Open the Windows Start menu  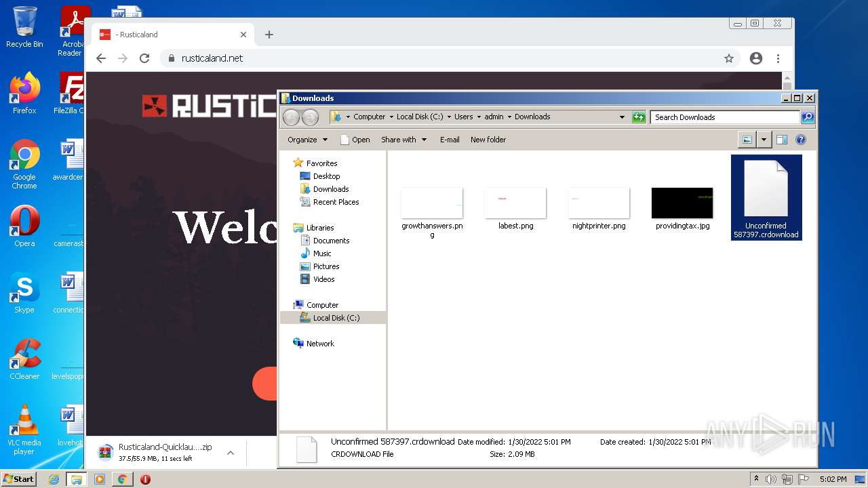19,479
